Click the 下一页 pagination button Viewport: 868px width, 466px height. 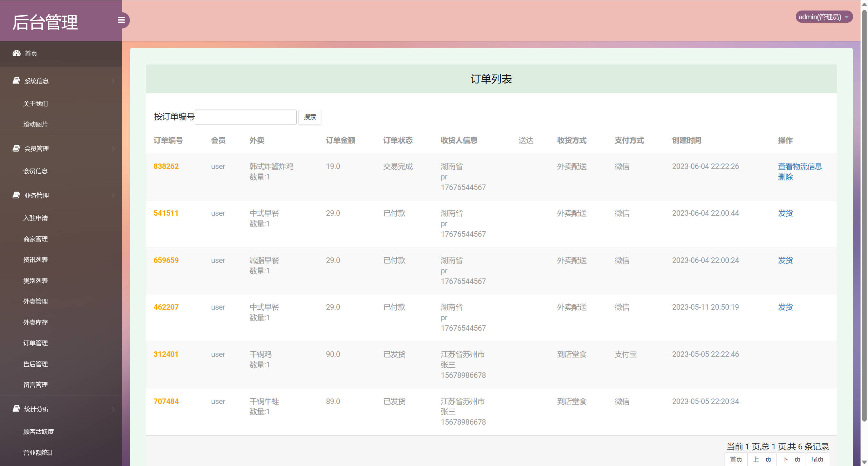click(x=791, y=459)
